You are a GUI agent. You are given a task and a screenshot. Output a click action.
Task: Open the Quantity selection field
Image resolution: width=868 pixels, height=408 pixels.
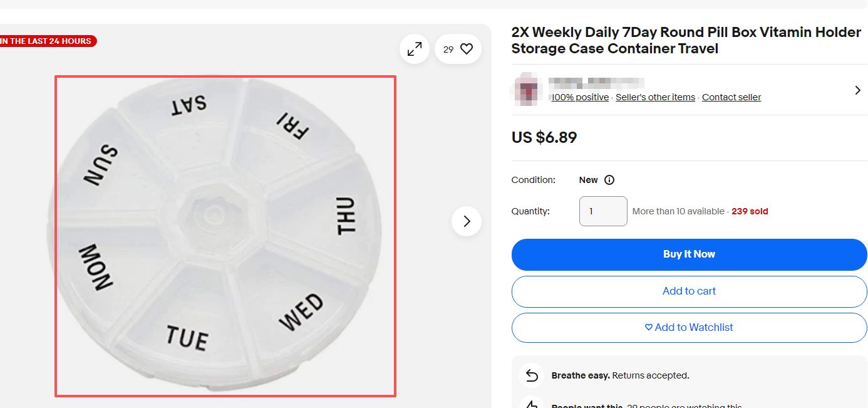click(x=602, y=211)
